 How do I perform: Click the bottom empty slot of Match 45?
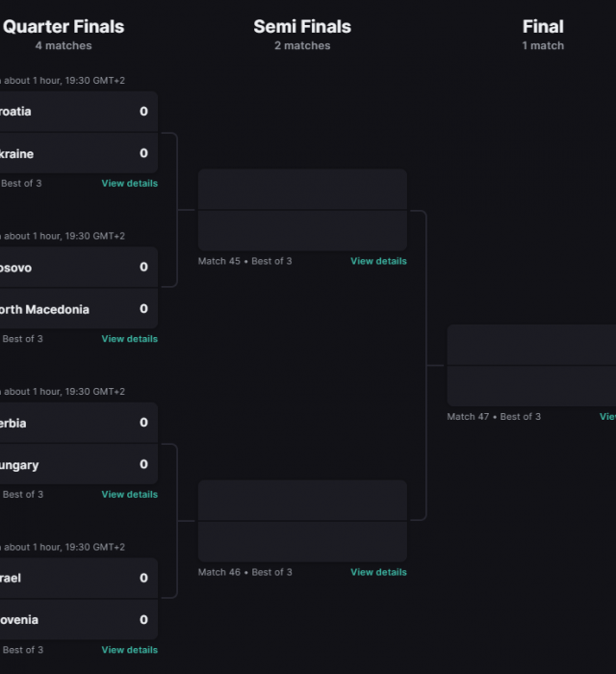302,231
